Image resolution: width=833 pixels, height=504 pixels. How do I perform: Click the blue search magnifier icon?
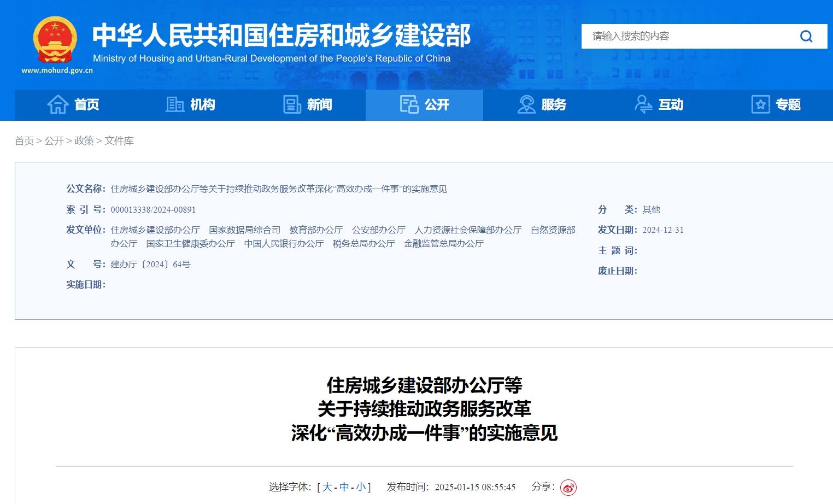click(x=806, y=36)
